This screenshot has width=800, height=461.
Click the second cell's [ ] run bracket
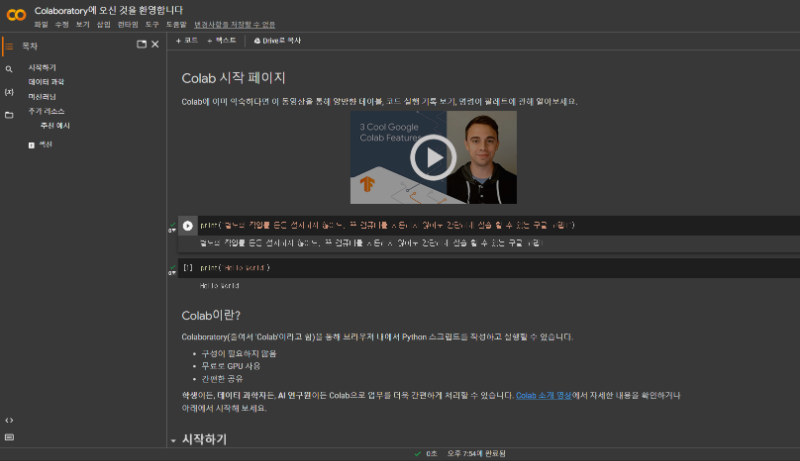pyautogui.click(x=188, y=268)
